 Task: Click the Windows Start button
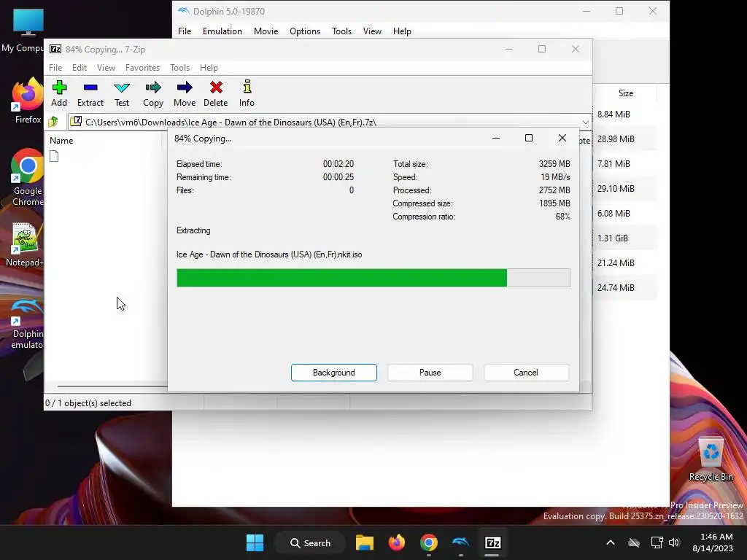[x=255, y=542]
